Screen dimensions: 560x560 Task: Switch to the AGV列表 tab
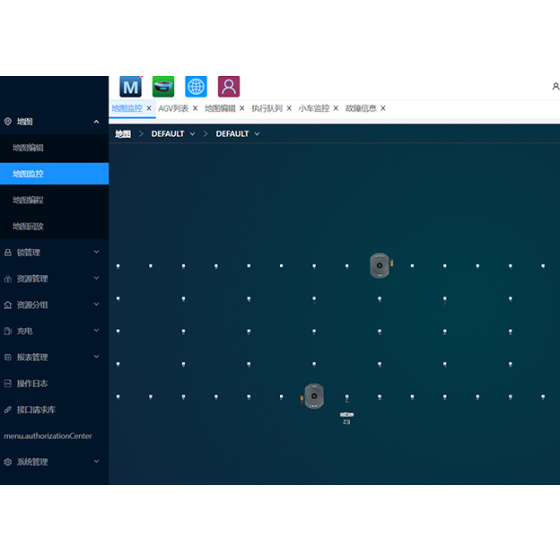click(x=173, y=108)
